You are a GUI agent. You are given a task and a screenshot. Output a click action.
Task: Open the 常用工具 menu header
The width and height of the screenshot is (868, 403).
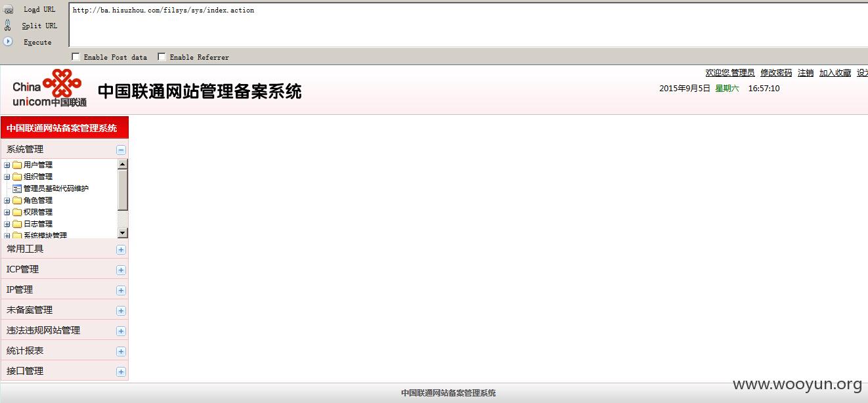point(64,249)
